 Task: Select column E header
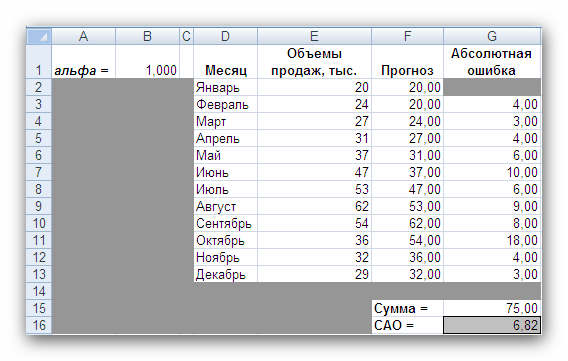point(314,36)
